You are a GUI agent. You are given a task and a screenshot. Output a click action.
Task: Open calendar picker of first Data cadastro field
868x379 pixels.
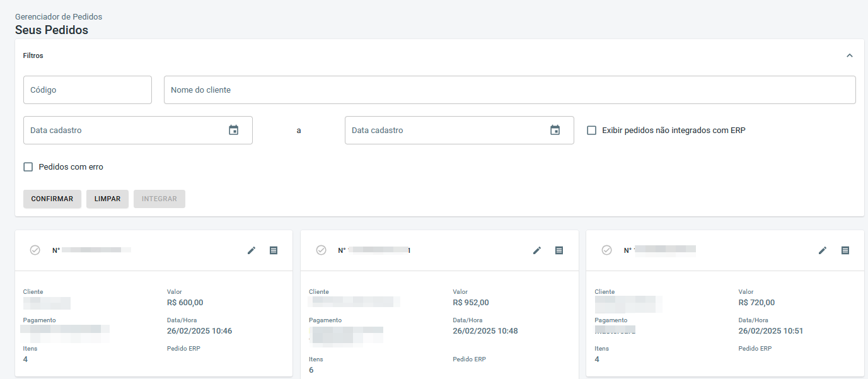[x=234, y=130]
